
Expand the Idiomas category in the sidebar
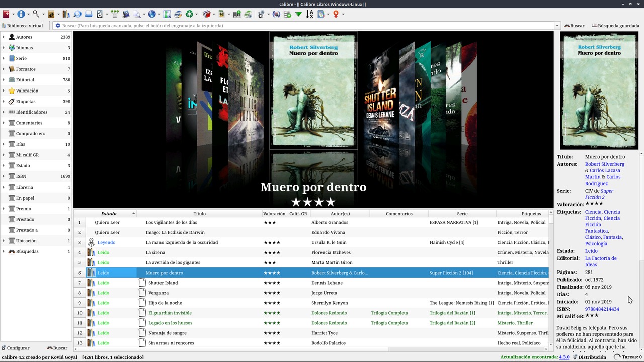(x=4, y=48)
